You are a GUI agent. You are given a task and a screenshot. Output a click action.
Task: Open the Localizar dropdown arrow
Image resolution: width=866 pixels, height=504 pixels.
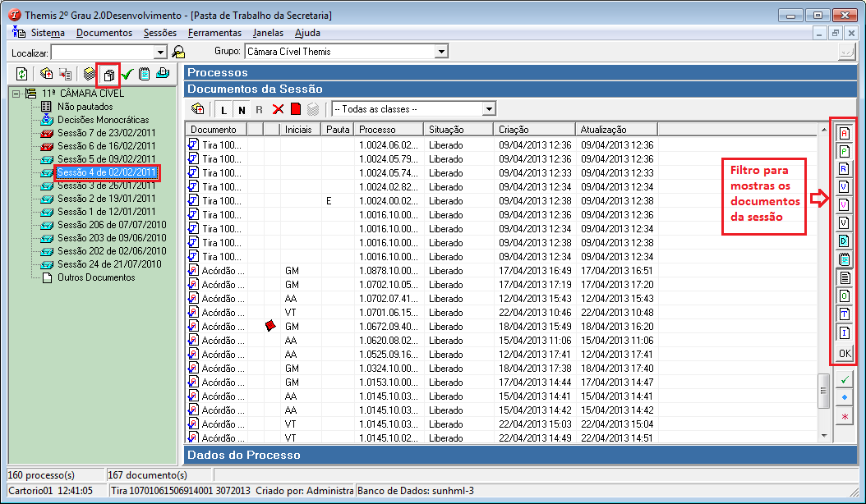click(160, 53)
